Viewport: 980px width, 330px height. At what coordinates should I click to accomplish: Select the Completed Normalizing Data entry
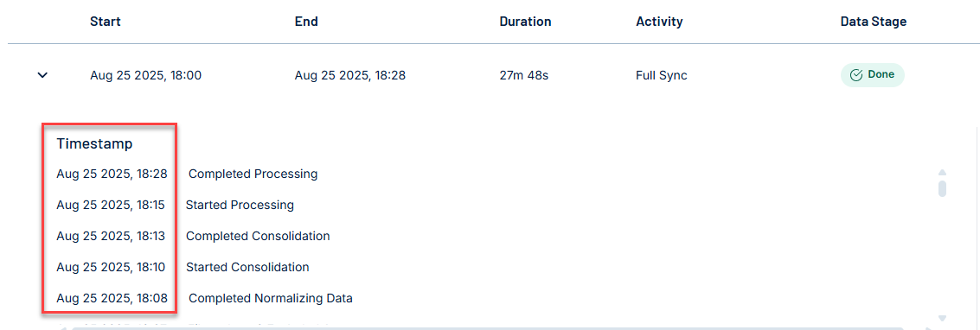[271, 299]
